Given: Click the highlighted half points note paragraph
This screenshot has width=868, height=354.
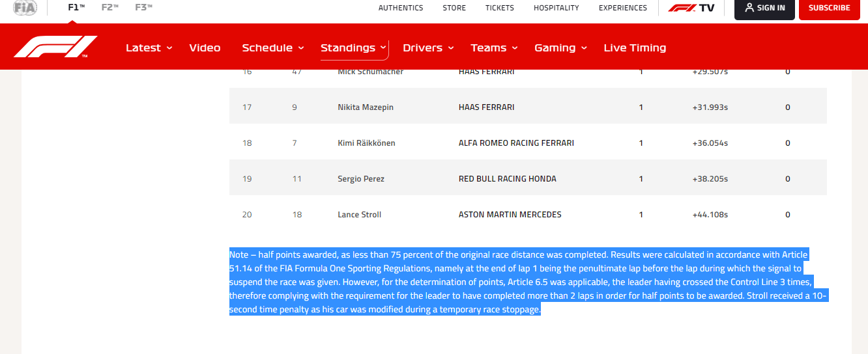Looking at the screenshot, I should point(528,282).
